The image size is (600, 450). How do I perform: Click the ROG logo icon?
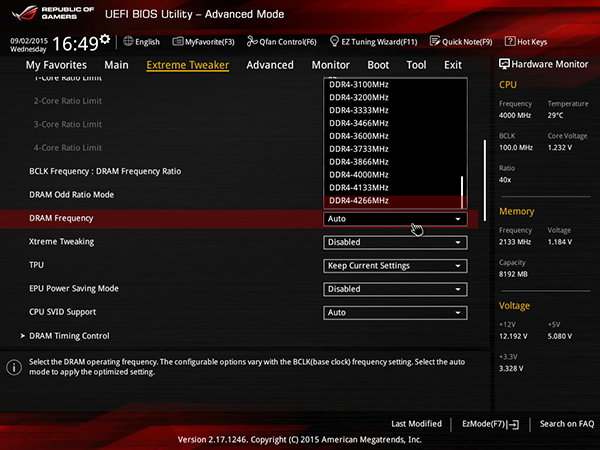(25, 13)
